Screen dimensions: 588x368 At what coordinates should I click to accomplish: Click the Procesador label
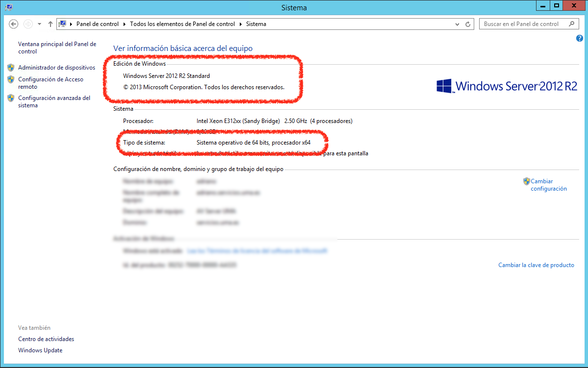[138, 121]
